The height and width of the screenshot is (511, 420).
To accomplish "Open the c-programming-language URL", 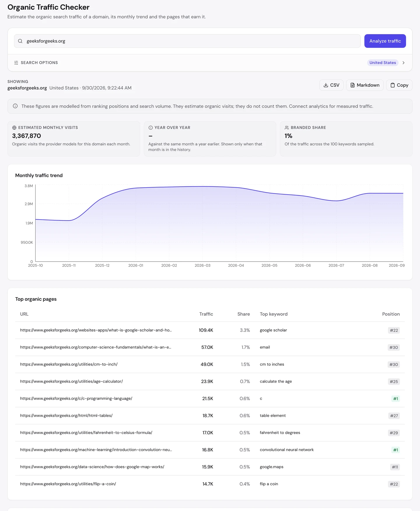I will point(76,398).
